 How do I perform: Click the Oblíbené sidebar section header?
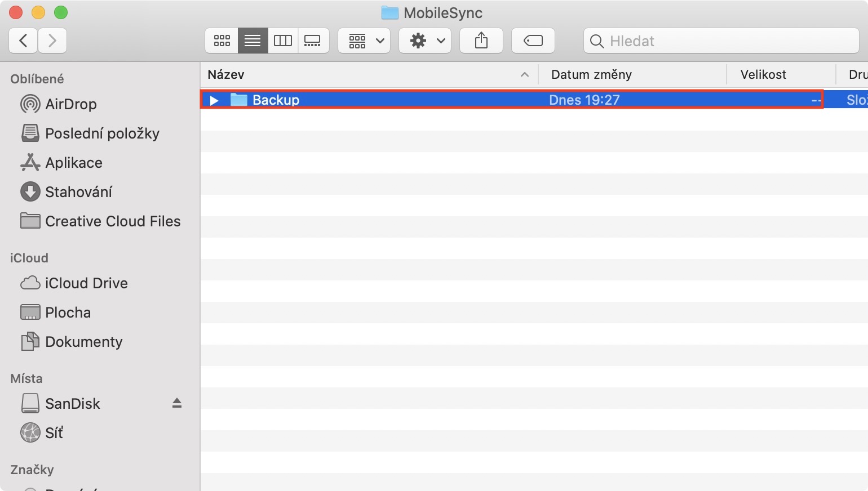[37, 79]
